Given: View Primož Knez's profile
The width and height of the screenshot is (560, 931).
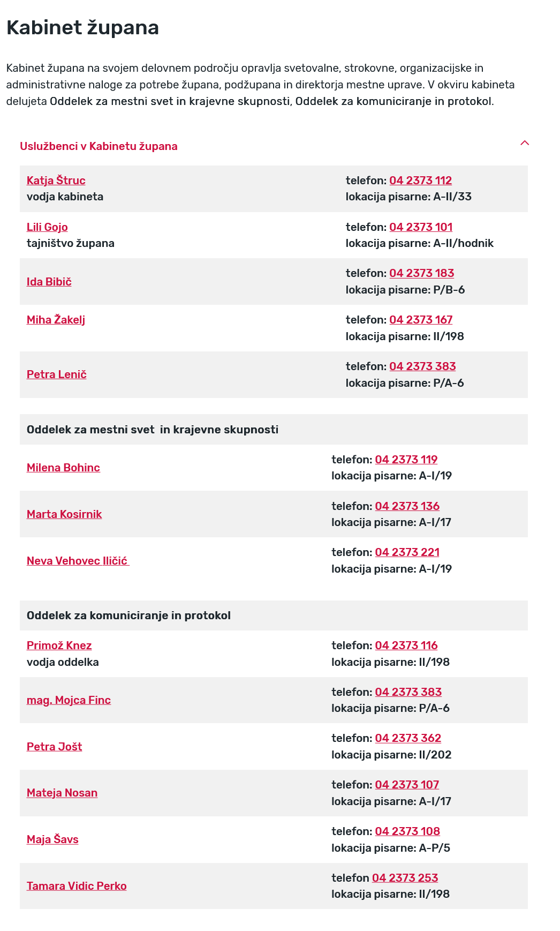Looking at the screenshot, I should [59, 645].
